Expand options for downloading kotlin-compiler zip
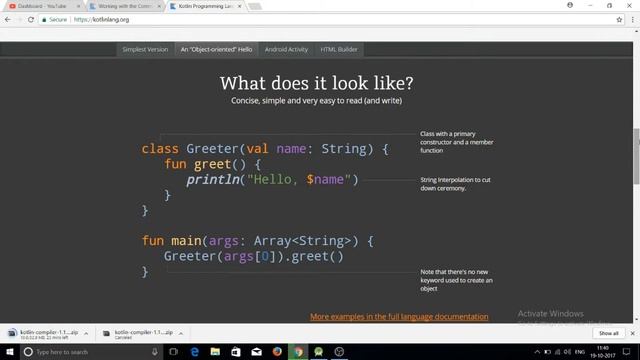640x360 pixels. pos(86,333)
